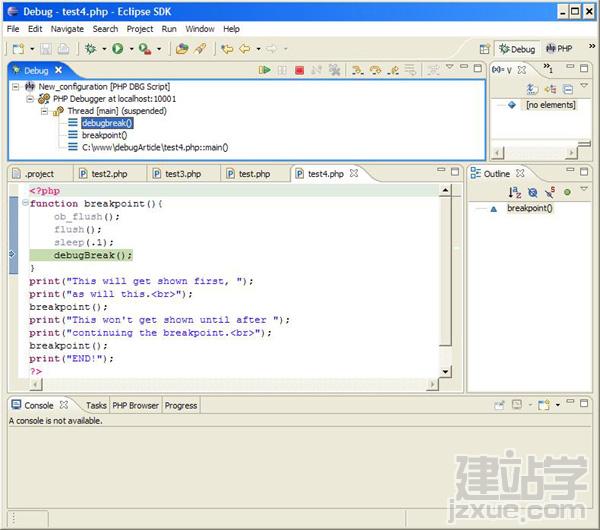The height and width of the screenshot is (530, 600).
Task: Select breakpoint() in the Outline view
Action: [x=530, y=208]
